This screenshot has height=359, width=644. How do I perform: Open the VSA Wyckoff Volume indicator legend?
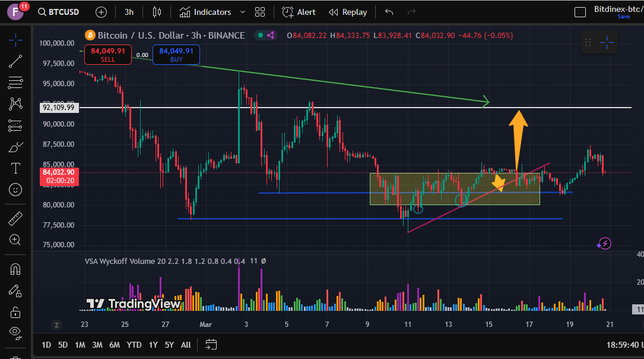click(x=175, y=261)
